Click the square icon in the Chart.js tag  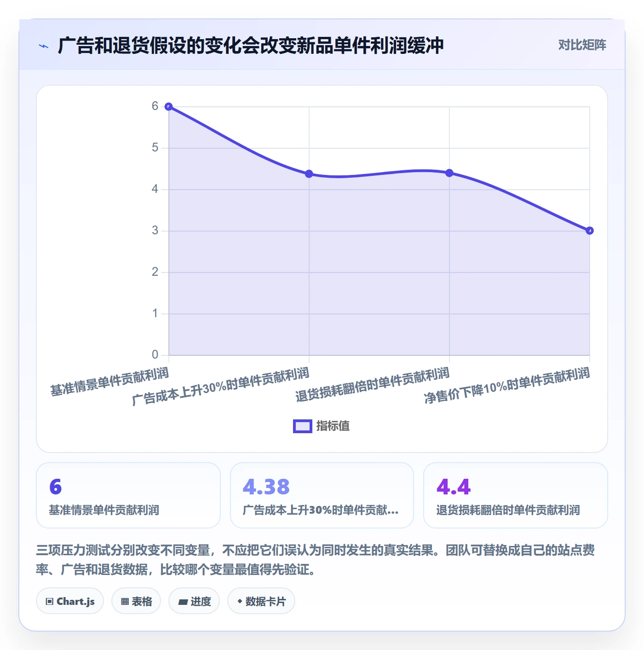pyautogui.click(x=50, y=602)
